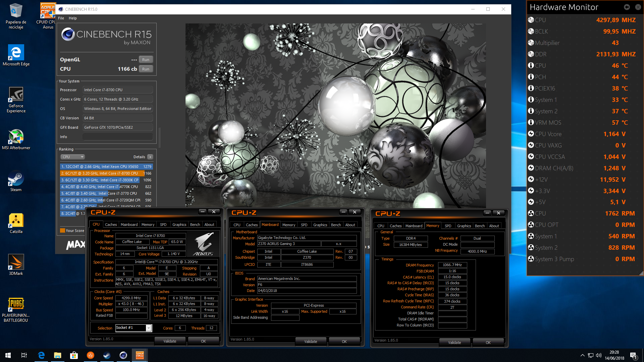Run the CPU benchmark
The height and width of the screenshot is (362, 644).
(146, 69)
